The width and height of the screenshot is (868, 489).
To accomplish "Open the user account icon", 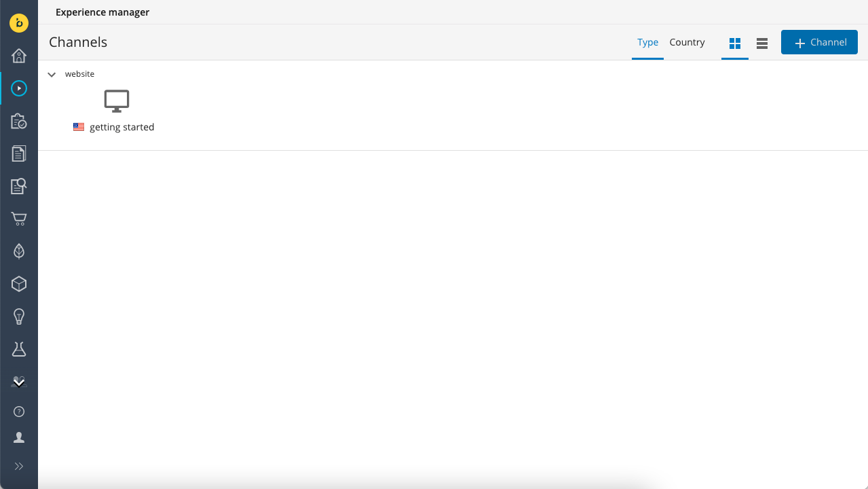I will [x=19, y=438].
